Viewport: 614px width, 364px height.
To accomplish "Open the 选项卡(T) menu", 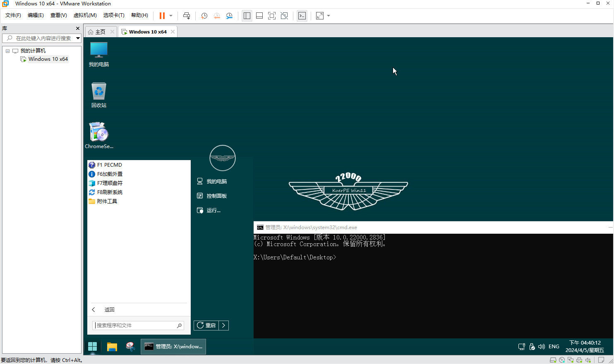I will pos(114,15).
